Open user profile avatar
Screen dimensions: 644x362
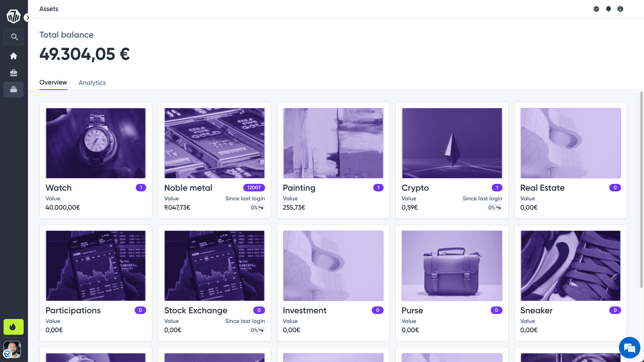click(x=12, y=349)
